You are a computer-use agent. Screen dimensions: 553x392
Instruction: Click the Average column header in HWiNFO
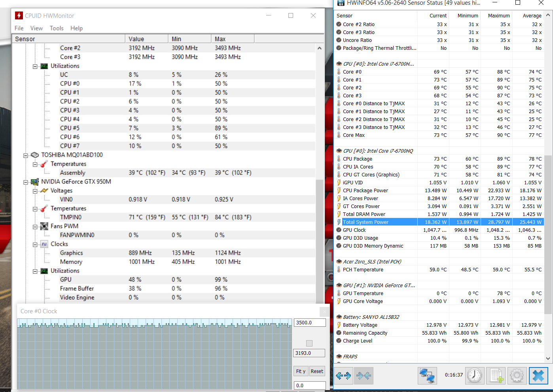pos(528,15)
